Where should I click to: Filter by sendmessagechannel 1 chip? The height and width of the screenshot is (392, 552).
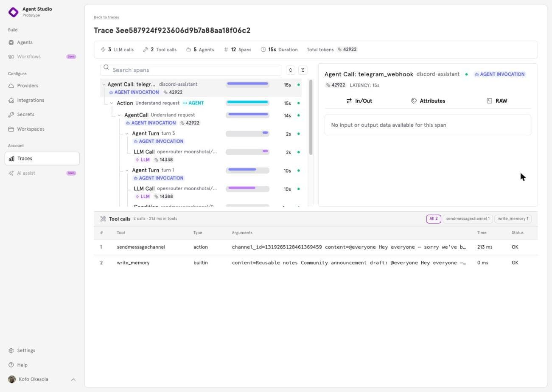pyautogui.click(x=468, y=219)
